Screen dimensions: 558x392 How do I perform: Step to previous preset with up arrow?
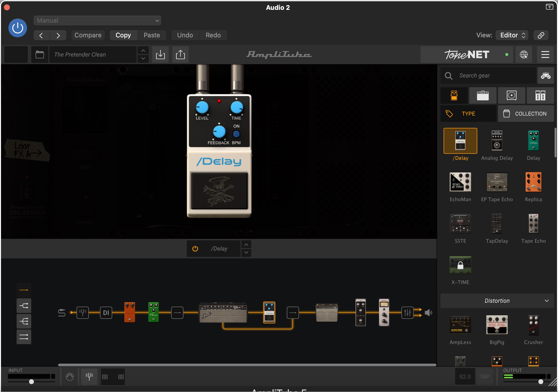pyautogui.click(x=143, y=51)
